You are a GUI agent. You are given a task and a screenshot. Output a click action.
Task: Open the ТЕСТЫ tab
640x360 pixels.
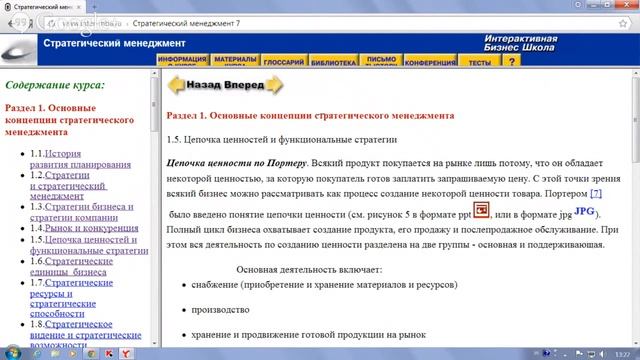(x=480, y=61)
